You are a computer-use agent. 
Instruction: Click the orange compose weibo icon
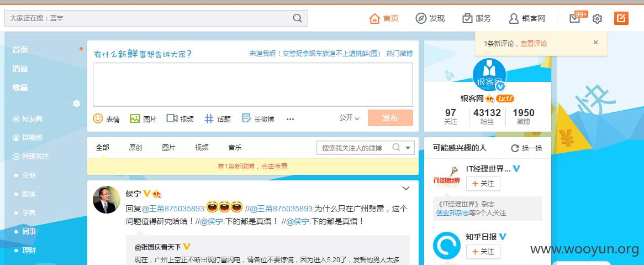(621, 18)
